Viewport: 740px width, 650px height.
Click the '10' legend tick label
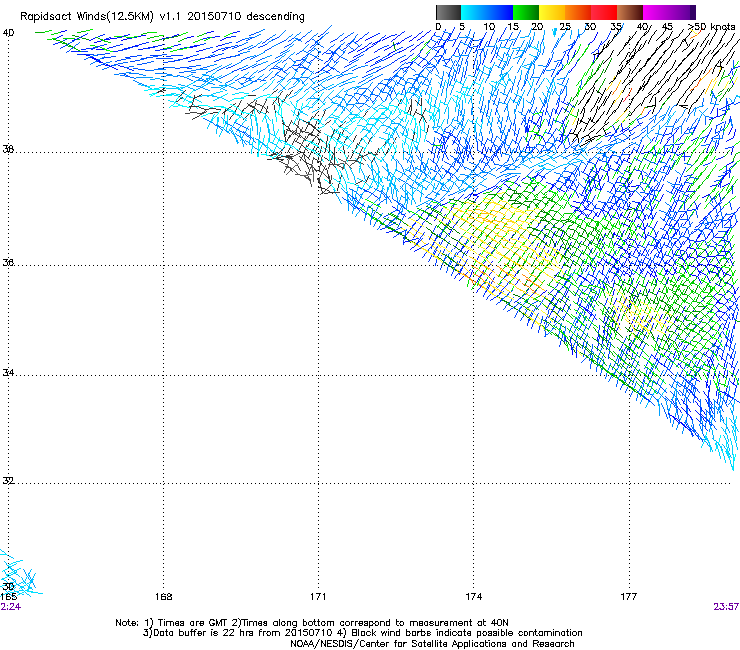coord(489,27)
